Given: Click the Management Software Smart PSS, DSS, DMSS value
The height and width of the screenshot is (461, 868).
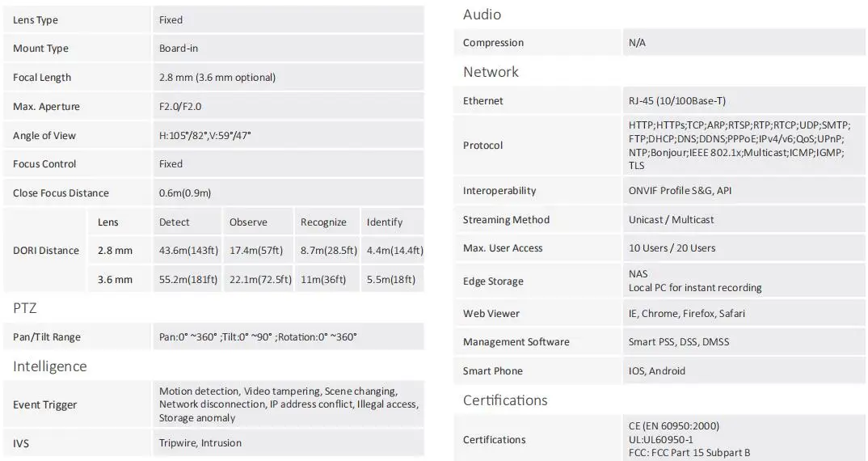Looking at the screenshot, I should 679,342.
